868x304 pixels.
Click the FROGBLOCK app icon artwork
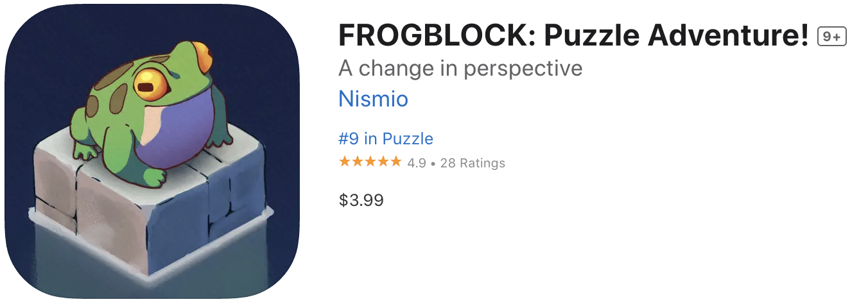[x=152, y=152]
